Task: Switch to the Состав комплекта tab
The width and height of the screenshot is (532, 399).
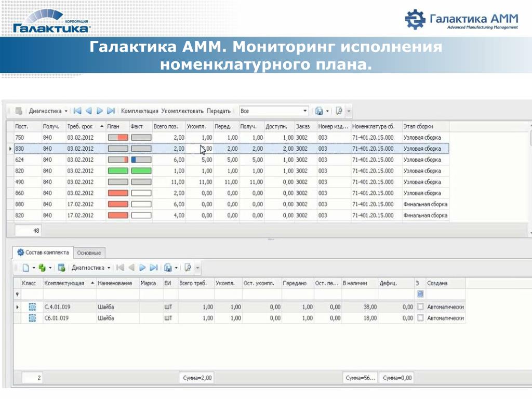Action: click(x=43, y=252)
